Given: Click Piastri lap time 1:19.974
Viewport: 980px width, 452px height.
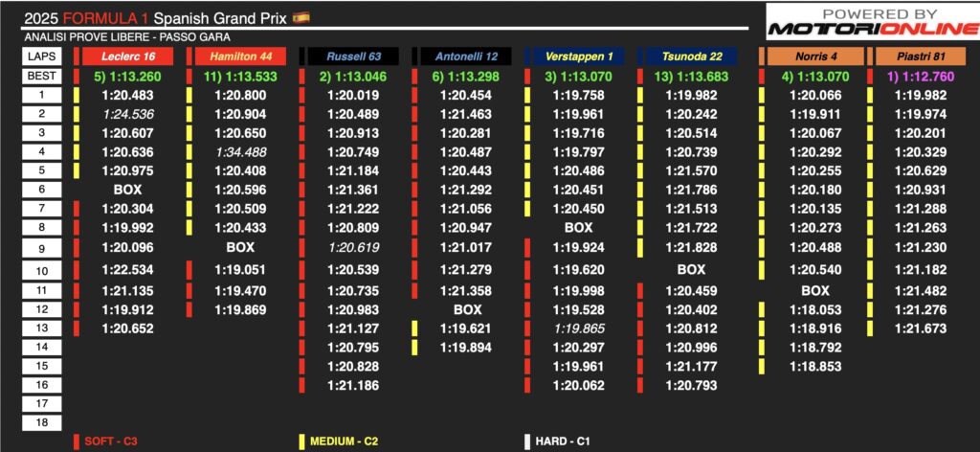Looking at the screenshot, I should [921, 114].
